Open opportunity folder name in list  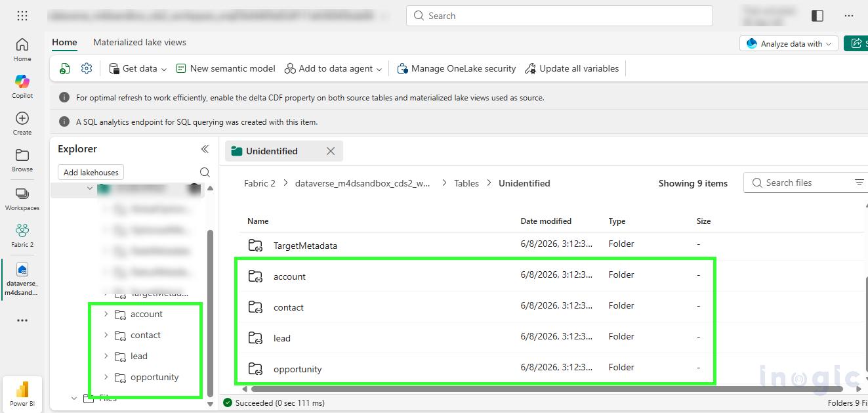(x=297, y=369)
